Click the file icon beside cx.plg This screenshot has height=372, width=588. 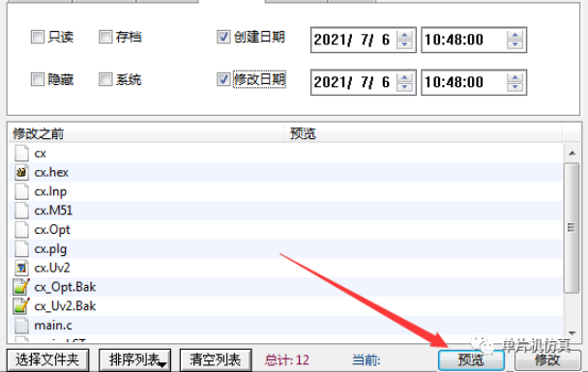(x=21, y=248)
